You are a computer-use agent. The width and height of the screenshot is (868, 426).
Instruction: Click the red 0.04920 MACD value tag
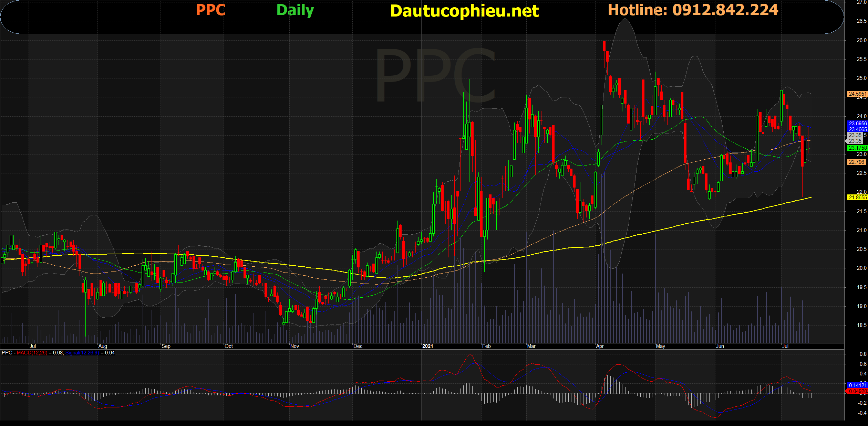point(857,391)
